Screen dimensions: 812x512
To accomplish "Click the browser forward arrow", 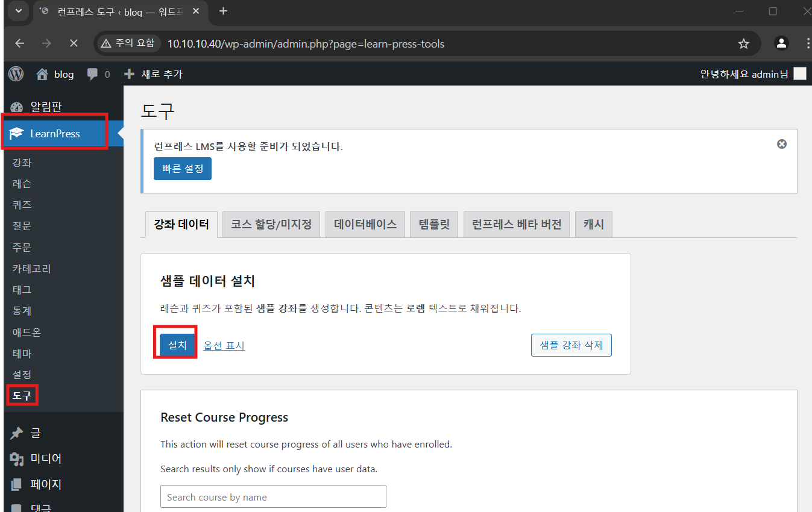I will pyautogui.click(x=46, y=43).
